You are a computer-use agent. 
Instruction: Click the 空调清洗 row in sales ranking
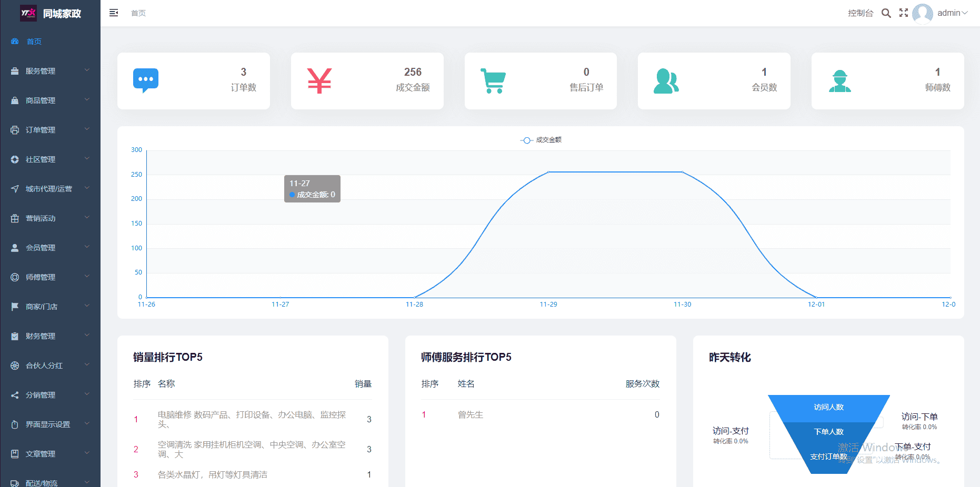(x=253, y=449)
